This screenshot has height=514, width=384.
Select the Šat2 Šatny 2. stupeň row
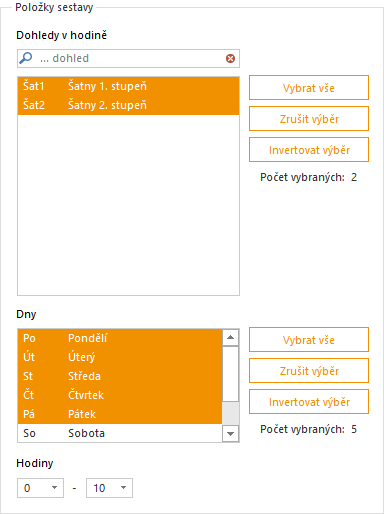coord(128,105)
